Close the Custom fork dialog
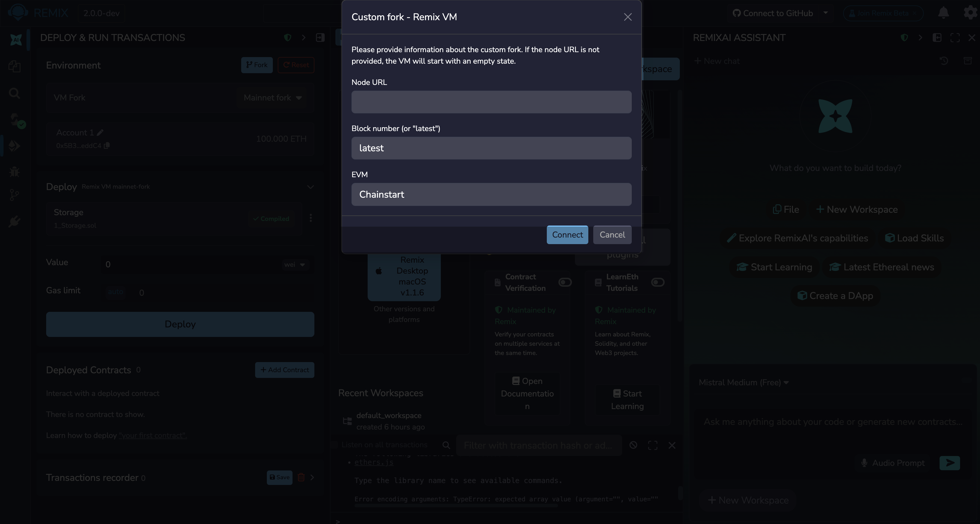980x524 pixels. tap(628, 17)
